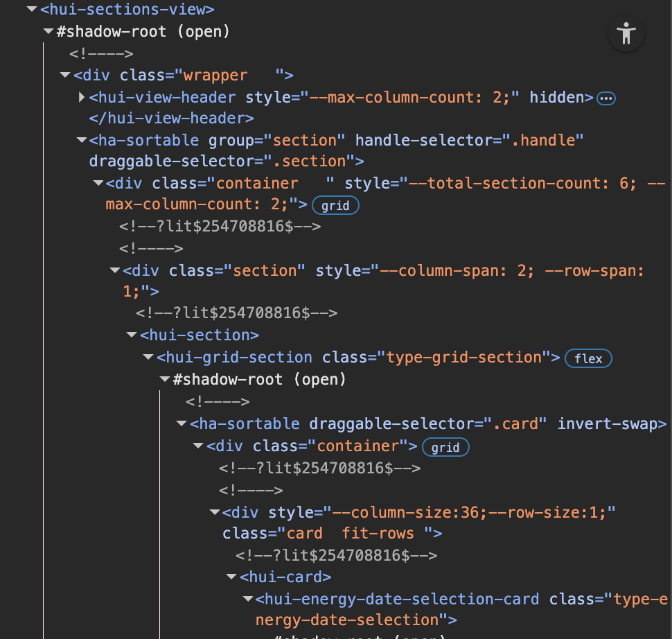Click the "--max-column-count: 2;" style value on hui-view-header

tap(410, 97)
